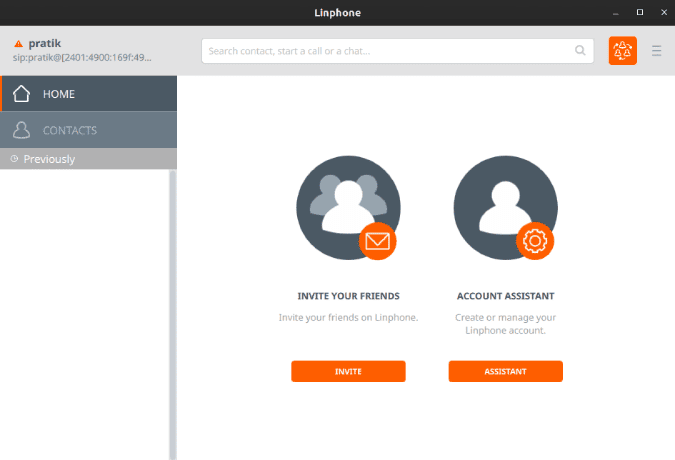Click the gear badge on account avatar
Screen dimensions: 675x460
(535, 241)
